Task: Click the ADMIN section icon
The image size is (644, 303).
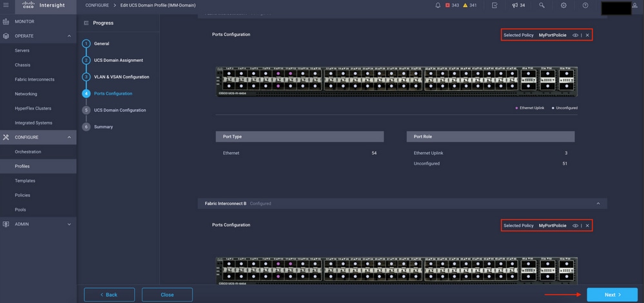Action: pyautogui.click(x=6, y=224)
